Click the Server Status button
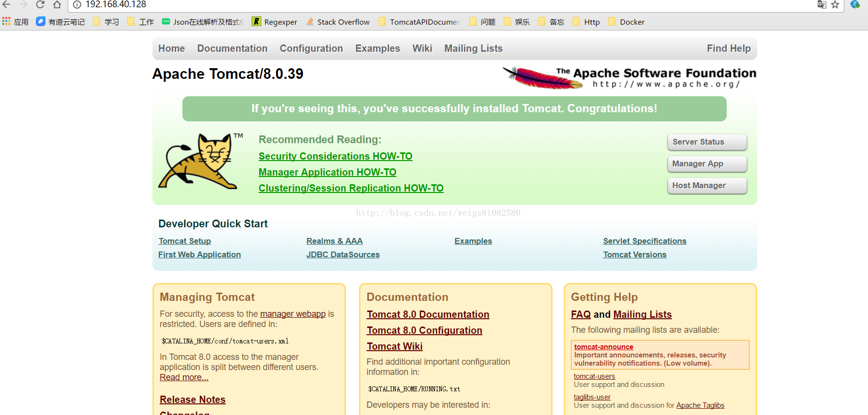This screenshot has width=868, height=415. coord(707,142)
